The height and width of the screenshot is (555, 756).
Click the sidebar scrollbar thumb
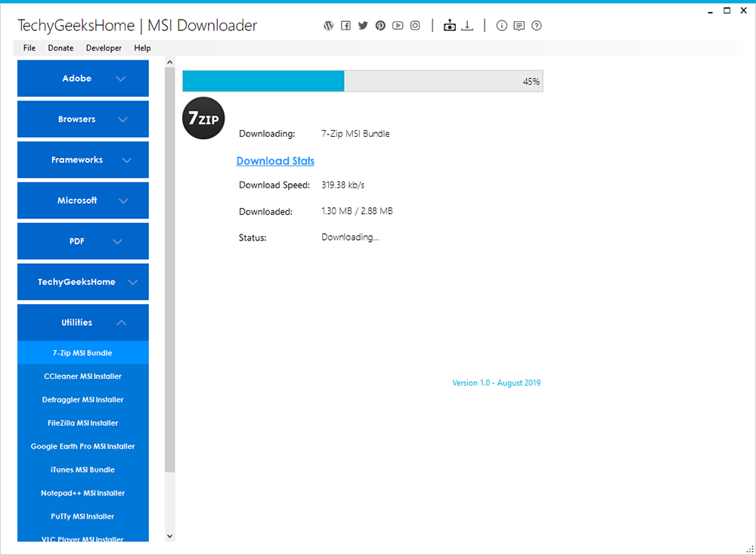click(x=169, y=270)
